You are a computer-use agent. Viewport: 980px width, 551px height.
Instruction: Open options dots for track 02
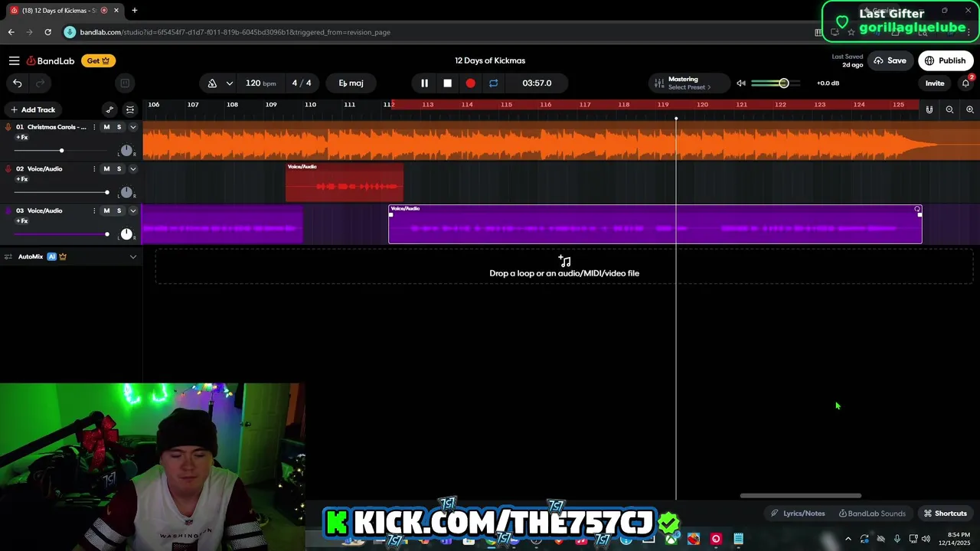coord(94,168)
